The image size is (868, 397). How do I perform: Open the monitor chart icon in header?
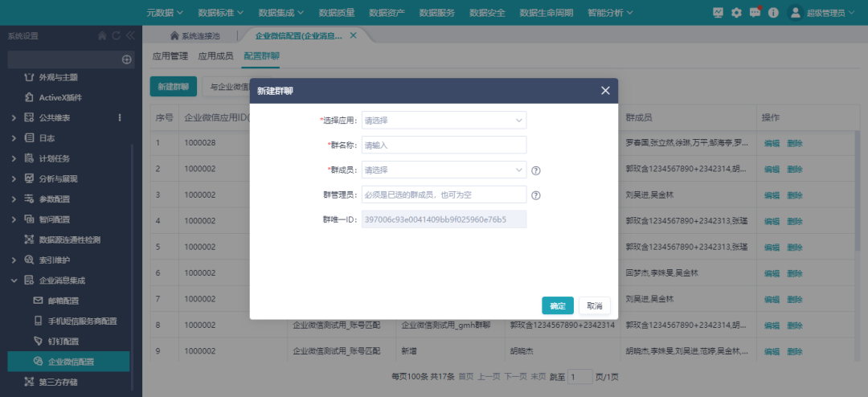pos(719,12)
